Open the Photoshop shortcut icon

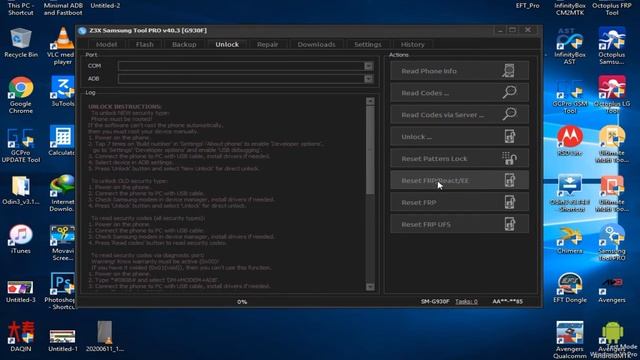(61, 291)
